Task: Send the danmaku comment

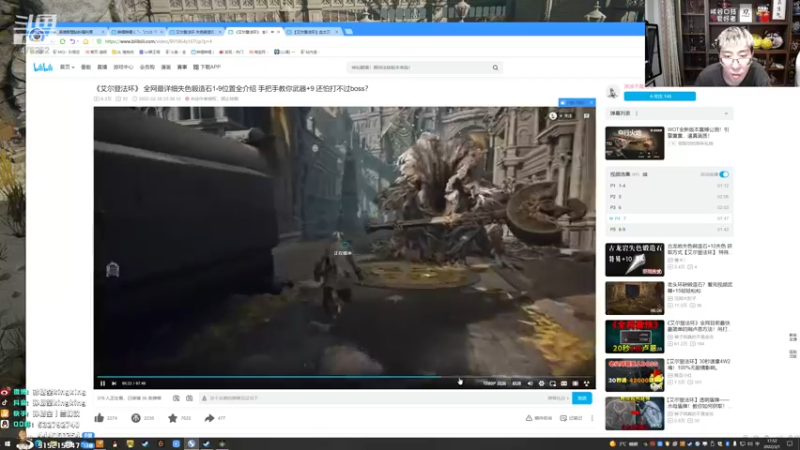Action: point(582,398)
